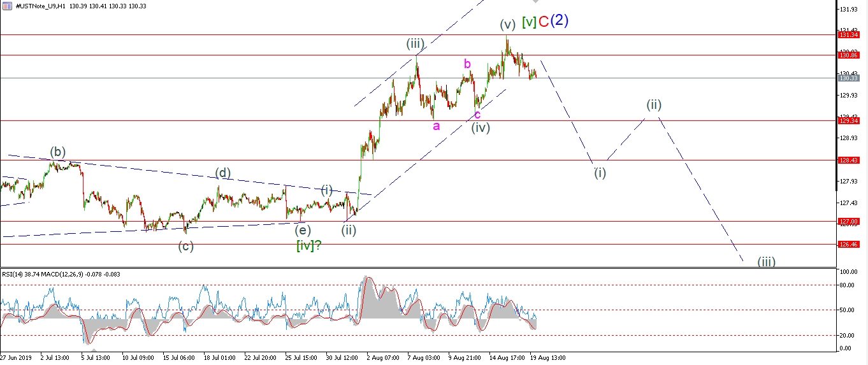Screen dimensions: 868x365
Task: Click the magenta a wave label
Action: click(437, 125)
